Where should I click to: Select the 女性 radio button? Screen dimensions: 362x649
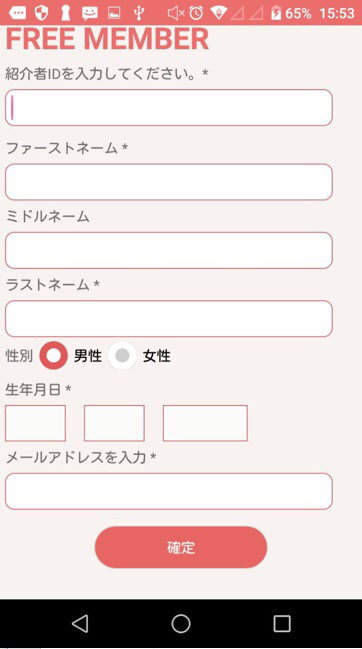pos(122,355)
